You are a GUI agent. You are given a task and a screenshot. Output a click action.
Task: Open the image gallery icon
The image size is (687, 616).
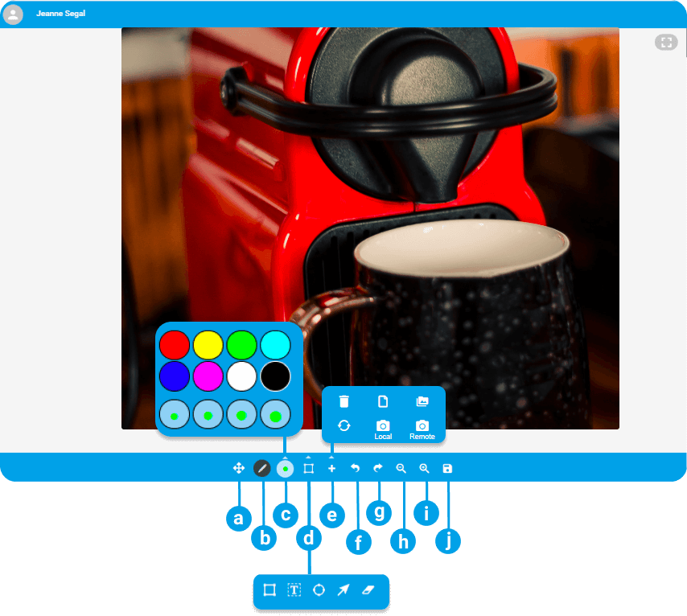[x=422, y=401]
